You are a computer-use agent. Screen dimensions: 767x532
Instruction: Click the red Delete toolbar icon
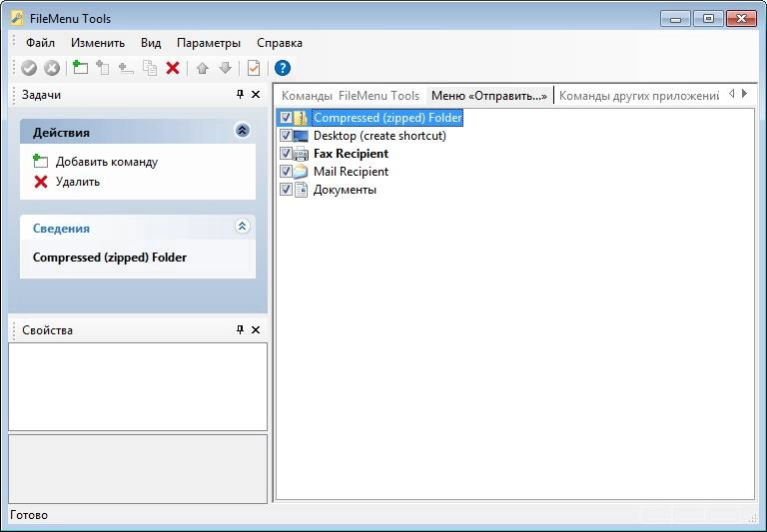click(x=173, y=68)
